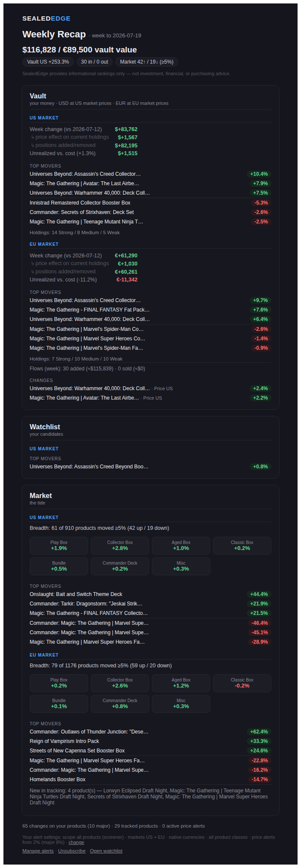Click the Flows (week) summary line
Screen dimensions: 301x868
[87, 369]
